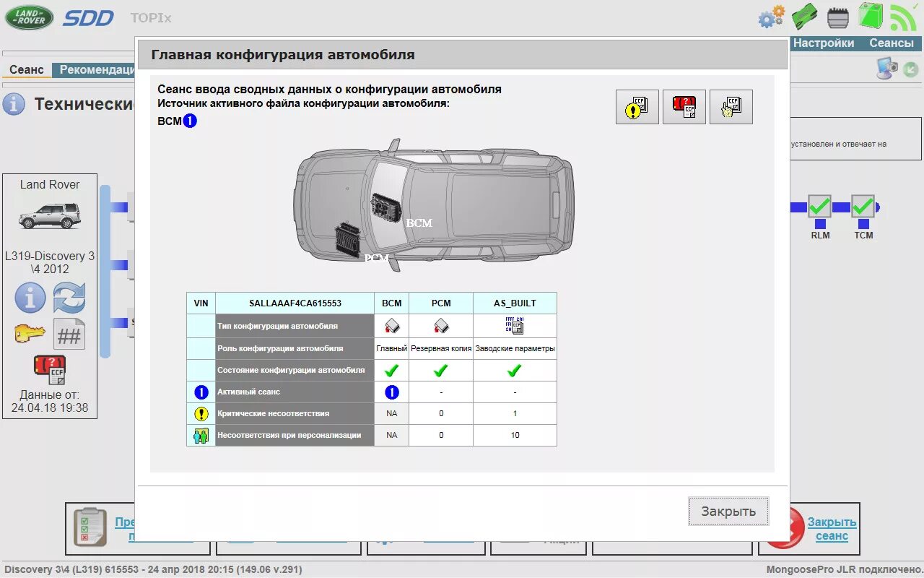Click the Резервная копия cell
This screenshot has height=578, width=924.
click(x=441, y=348)
